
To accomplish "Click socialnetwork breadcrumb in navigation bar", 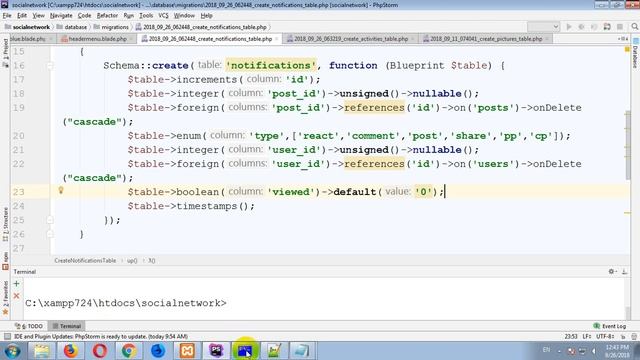I will point(27,27).
